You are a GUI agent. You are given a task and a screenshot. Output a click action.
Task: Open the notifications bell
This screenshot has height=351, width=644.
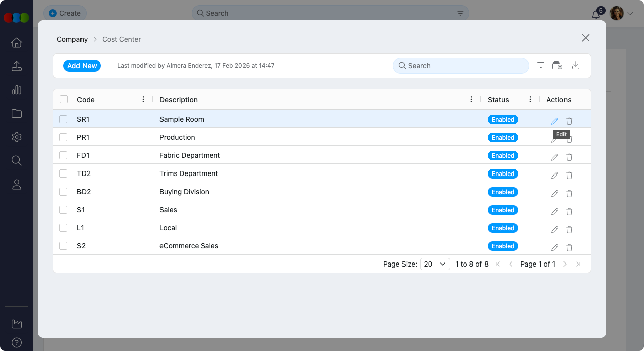tap(596, 14)
